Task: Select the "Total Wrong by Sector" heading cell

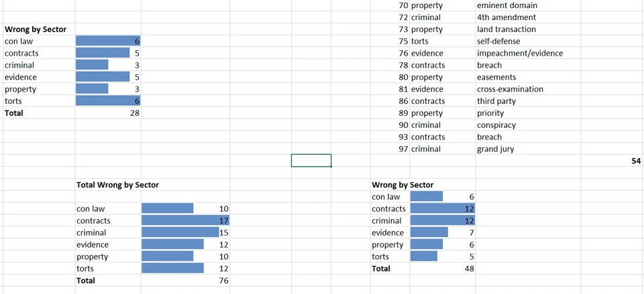Action: 117,185
